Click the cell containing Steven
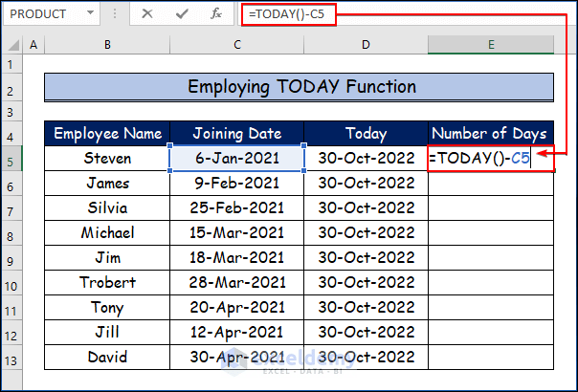 107,159
